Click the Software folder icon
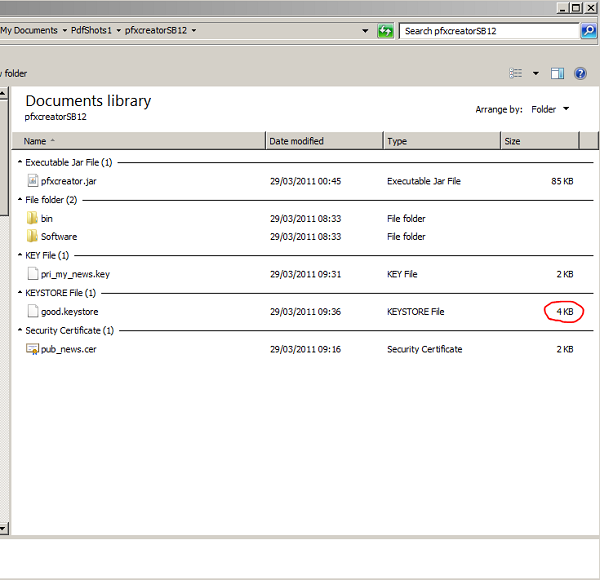This screenshot has height=580, width=600. click(32, 236)
